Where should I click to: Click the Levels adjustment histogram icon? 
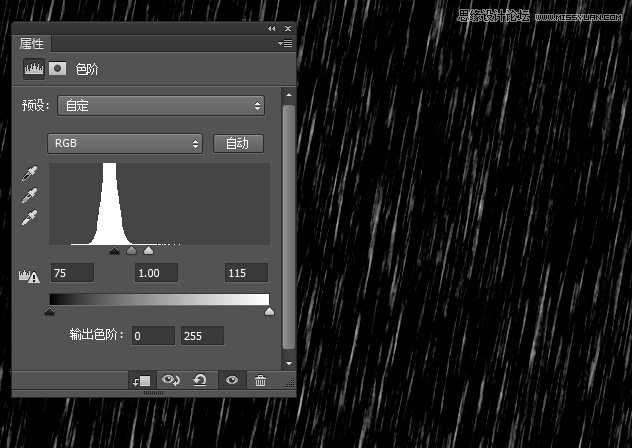pos(34,69)
